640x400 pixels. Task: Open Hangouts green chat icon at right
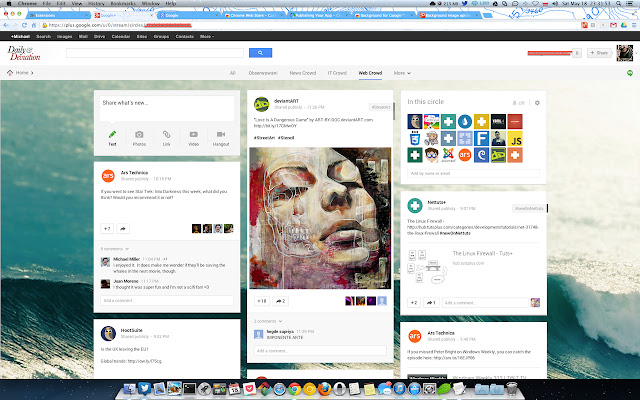tap(630, 73)
